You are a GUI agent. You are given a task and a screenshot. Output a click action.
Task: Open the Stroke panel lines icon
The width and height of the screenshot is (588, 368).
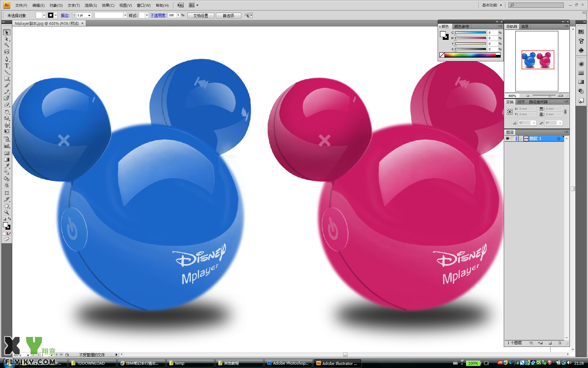[581, 73]
